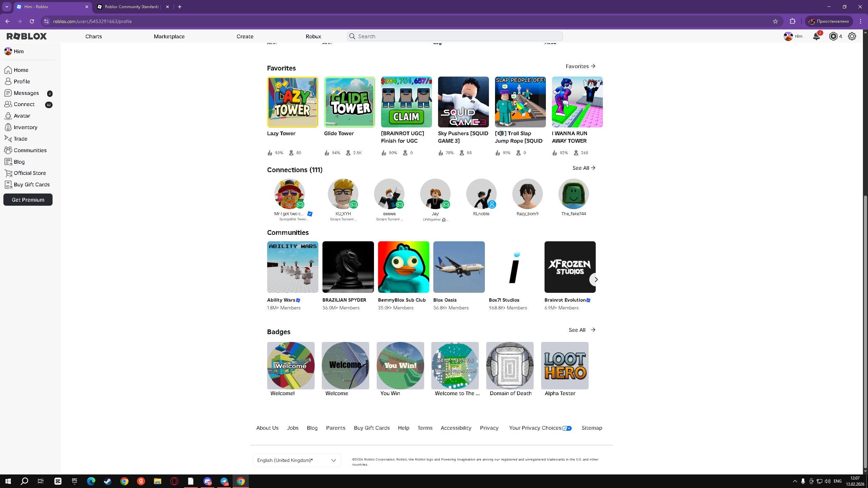Open the Trade sidebar item
This screenshot has height=488, width=868.
coord(16,139)
